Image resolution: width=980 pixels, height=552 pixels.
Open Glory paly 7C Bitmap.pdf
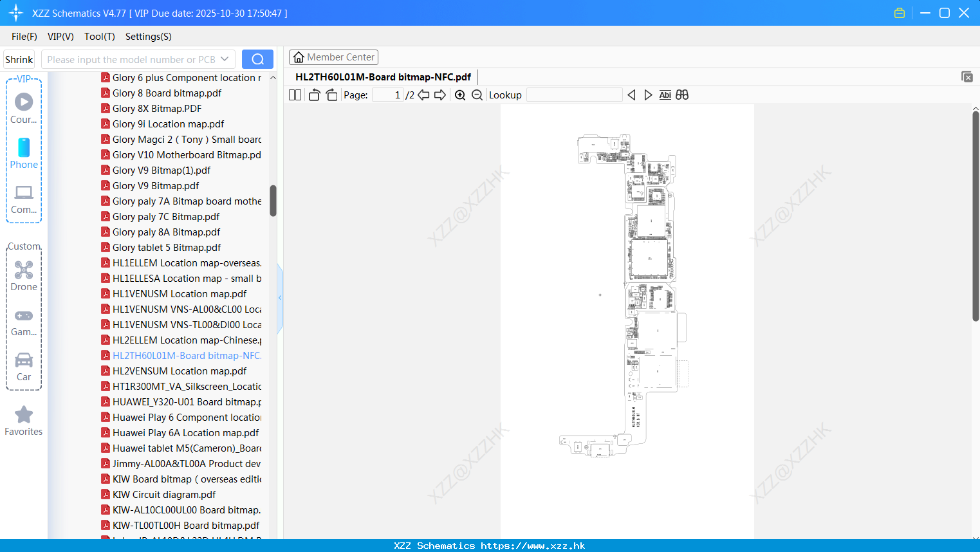point(166,217)
